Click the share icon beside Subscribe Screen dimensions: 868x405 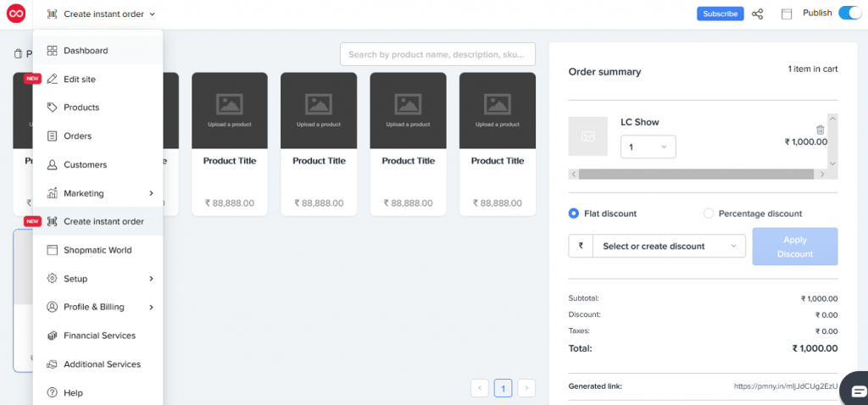click(x=757, y=14)
